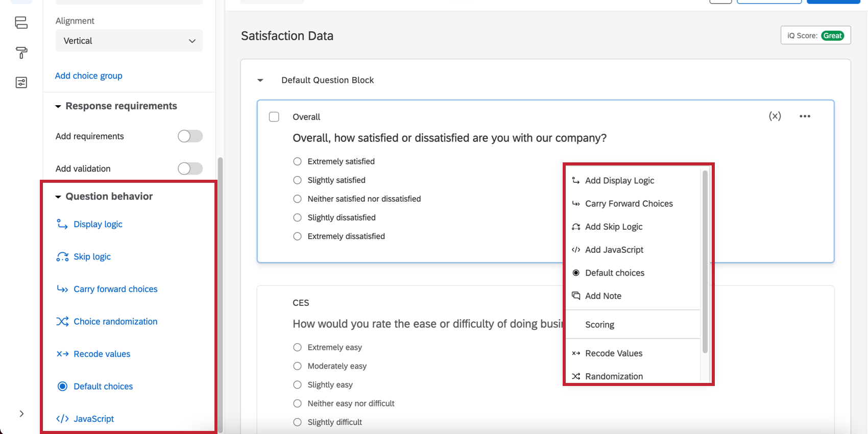Tick the checkbox beside the Overall question
868x434 pixels.
point(274,117)
